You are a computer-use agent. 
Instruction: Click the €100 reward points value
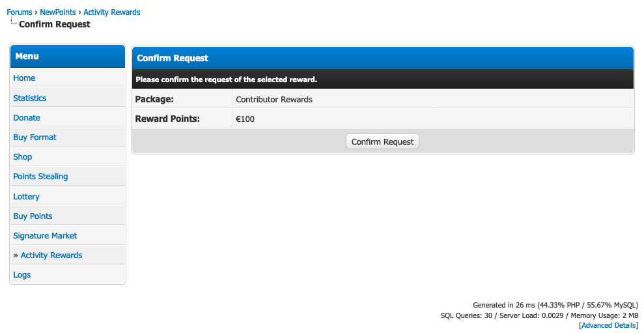(245, 119)
